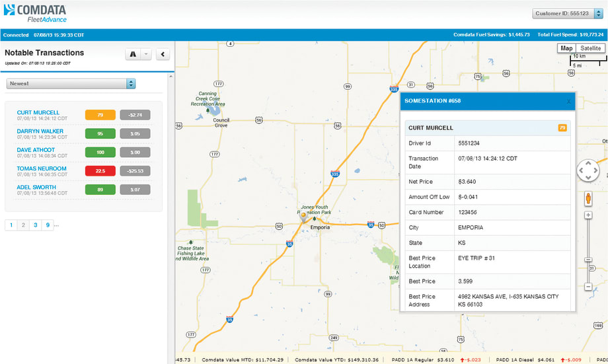
Task: Click the Best Price Address text
Action: click(508, 301)
